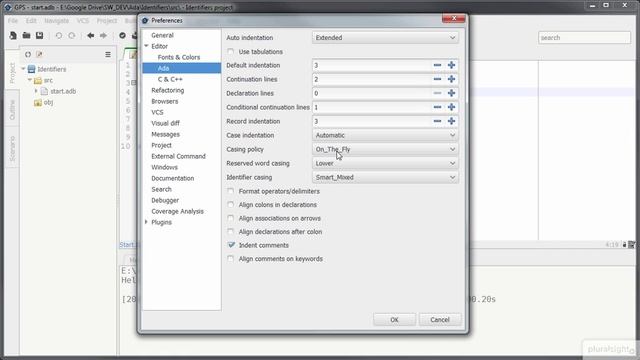Go forward with the right arrow icon
Viewport: 640px width, 360px height.
pos(103,36)
